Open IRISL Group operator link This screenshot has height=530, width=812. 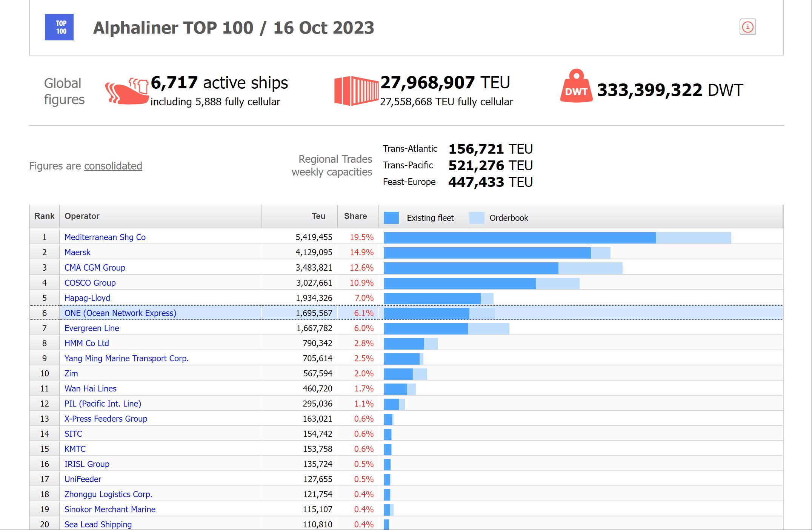coord(87,464)
